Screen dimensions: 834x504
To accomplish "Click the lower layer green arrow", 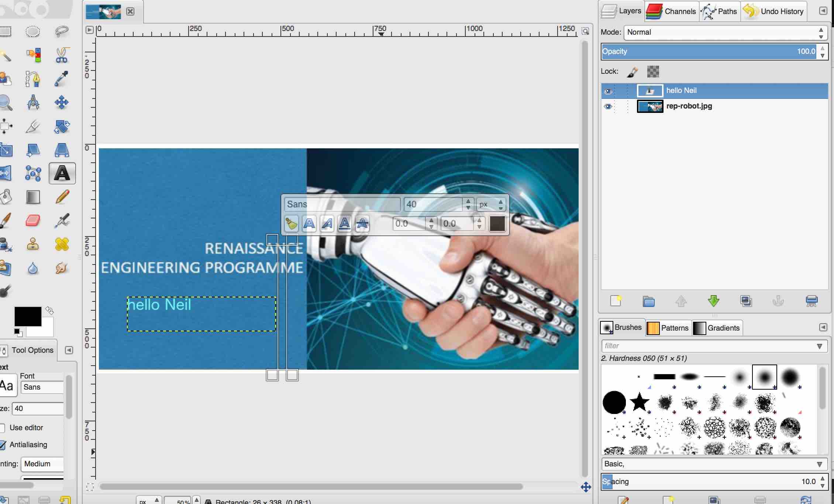I will [x=713, y=301].
